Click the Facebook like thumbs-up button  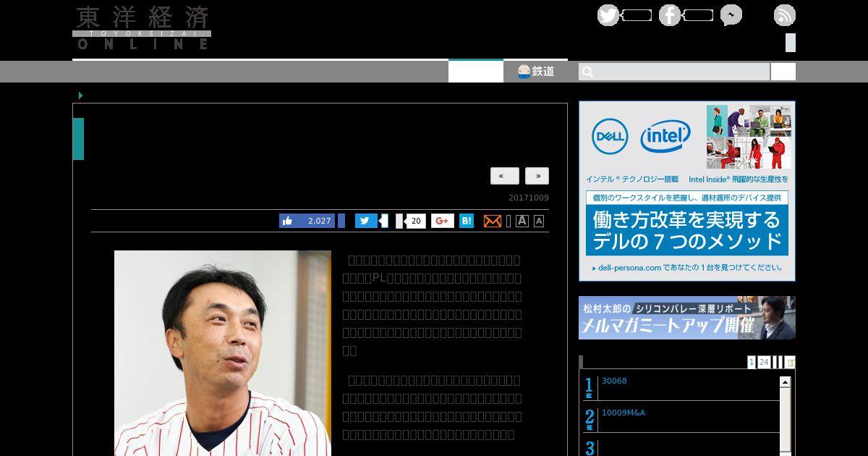pyautogui.click(x=307, y=221)
